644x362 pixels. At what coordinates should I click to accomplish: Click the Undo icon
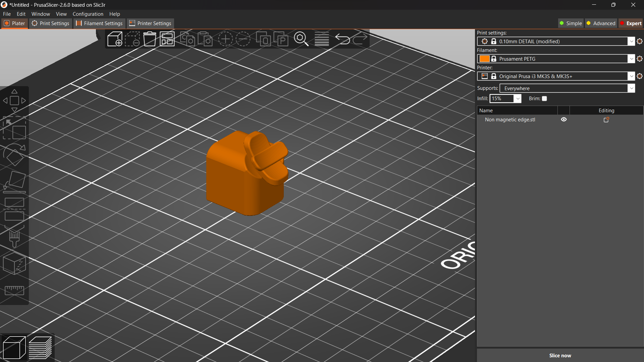click(x=343, y=39)
